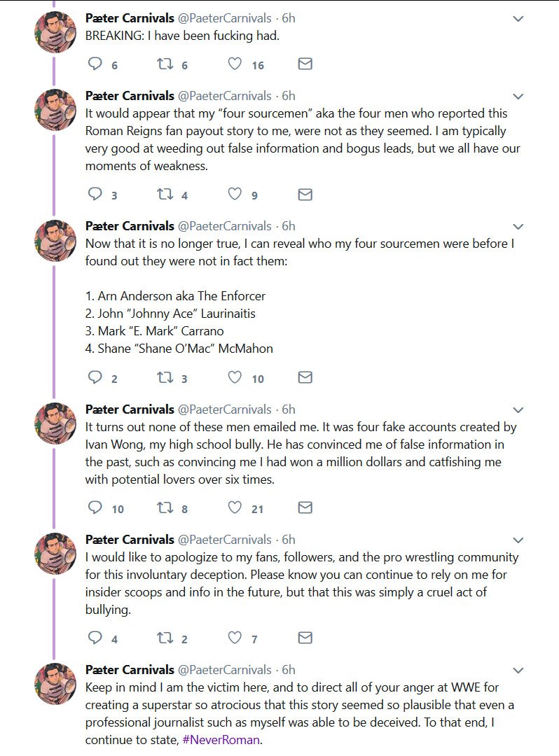This screenshot has width=559, height=756.
Task: Reply to the "BREAKING: I have been" tweet
Action: [x=95, y=64]
